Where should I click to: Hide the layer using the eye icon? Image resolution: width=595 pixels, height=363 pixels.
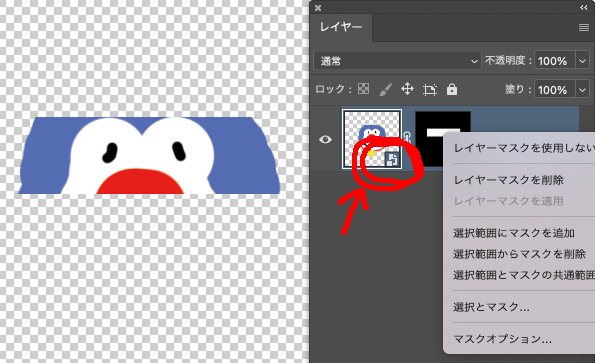tap(325, 140)
